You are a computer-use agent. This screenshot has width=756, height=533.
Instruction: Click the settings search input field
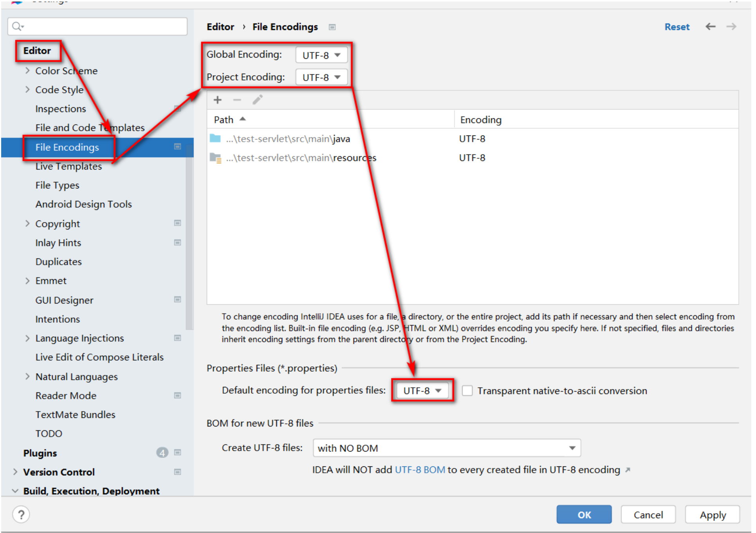pyautogui.click(x=97, y=26)
